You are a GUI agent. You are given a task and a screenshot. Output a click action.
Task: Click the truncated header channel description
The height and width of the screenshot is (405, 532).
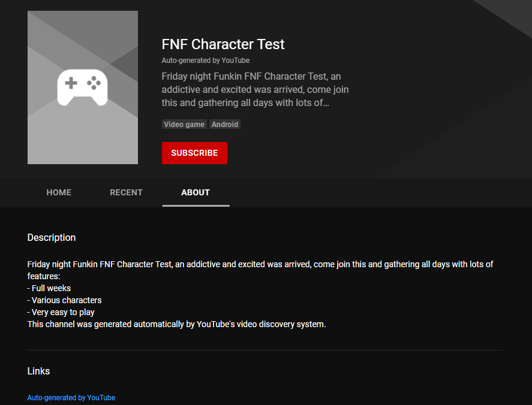255,89
